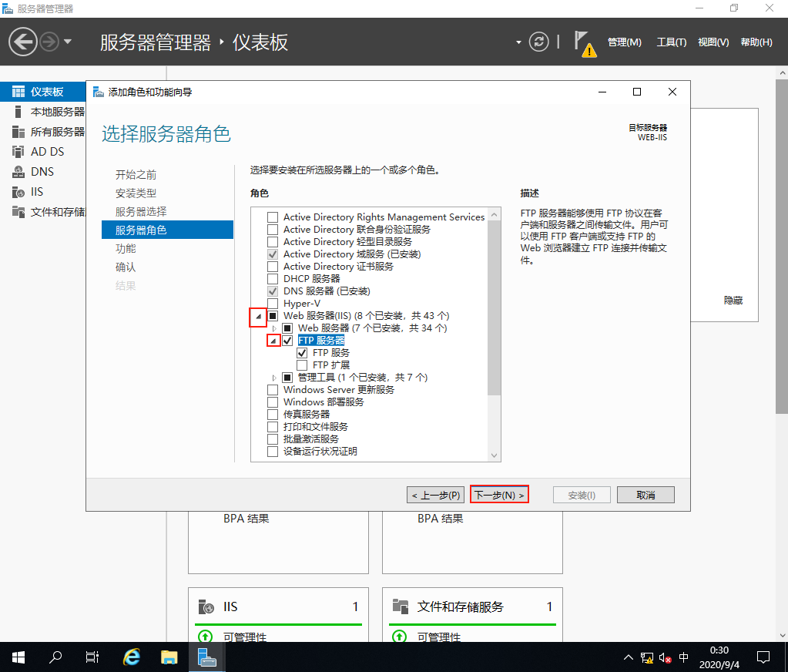Select 所有服务器 in the sidebar
Screen dimensions: 788x672
(42, 132)
